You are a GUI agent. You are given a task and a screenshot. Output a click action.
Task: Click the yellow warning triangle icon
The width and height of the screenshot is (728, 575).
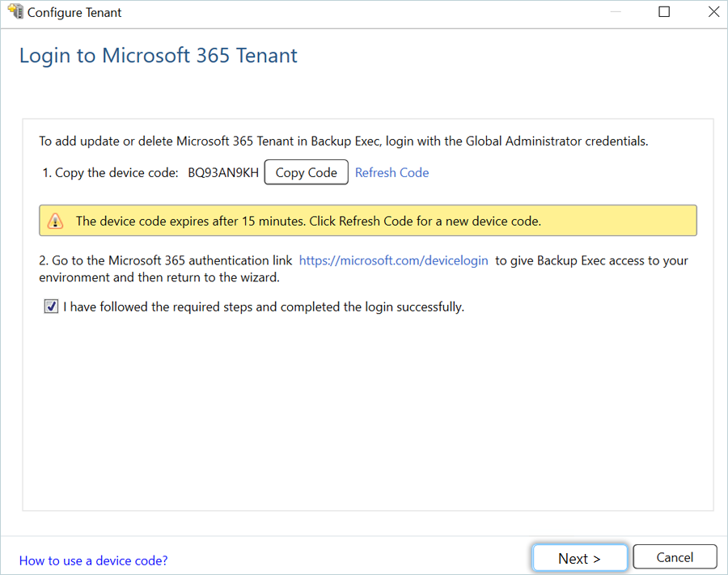[55, 221]
